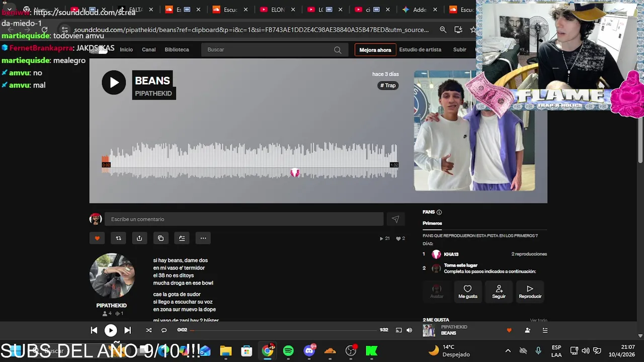Click the comment field 'Escribe un comentario'

tap(244, 219)
